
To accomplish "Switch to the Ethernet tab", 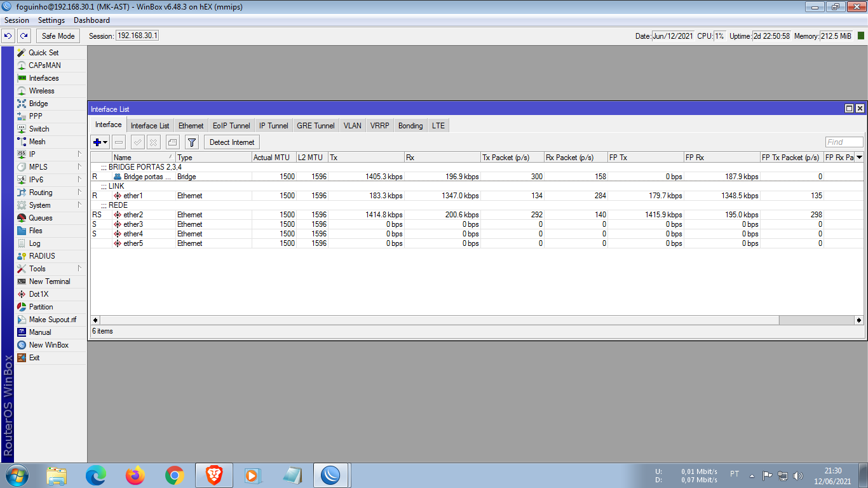I will point(191,126).
